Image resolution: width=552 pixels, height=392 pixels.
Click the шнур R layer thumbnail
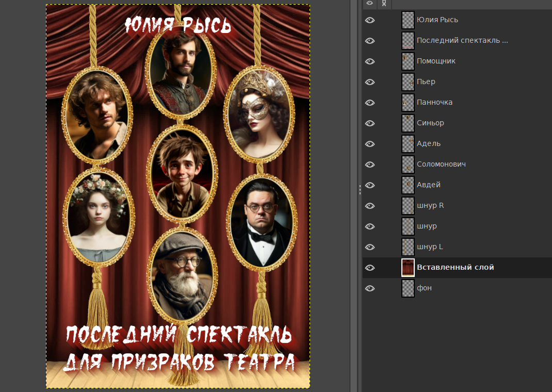408,206
